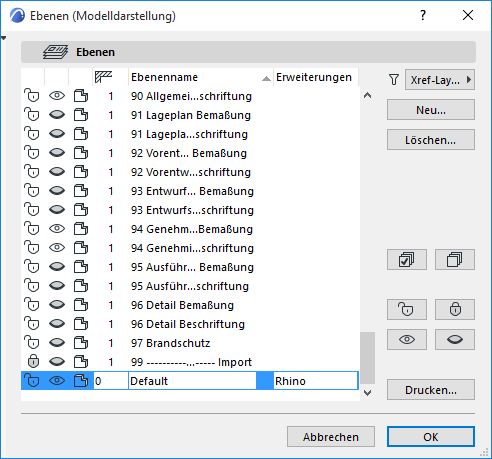Switch 3D solid mode for Default layer
Screen dimensions: 492x459
point(81,381)
